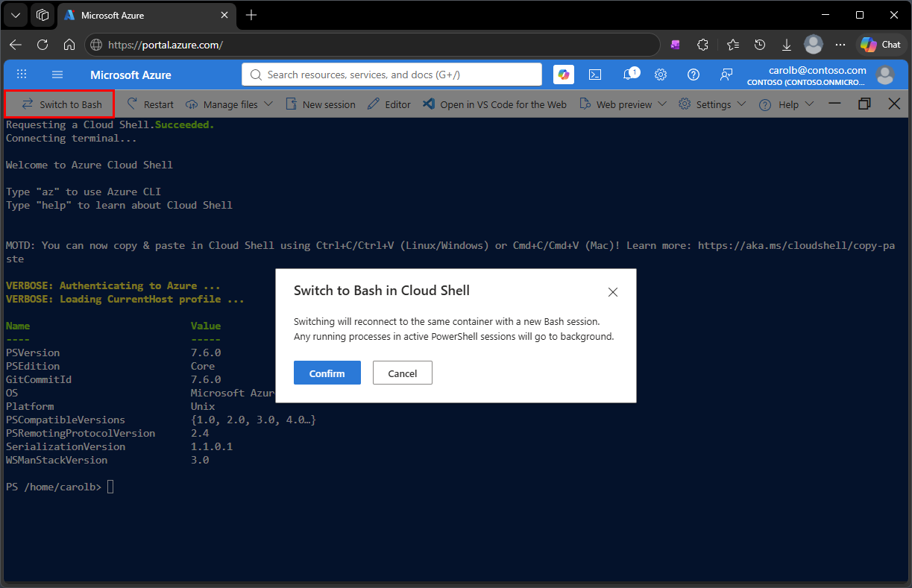Confirm switching to Bash

(327, 373)
